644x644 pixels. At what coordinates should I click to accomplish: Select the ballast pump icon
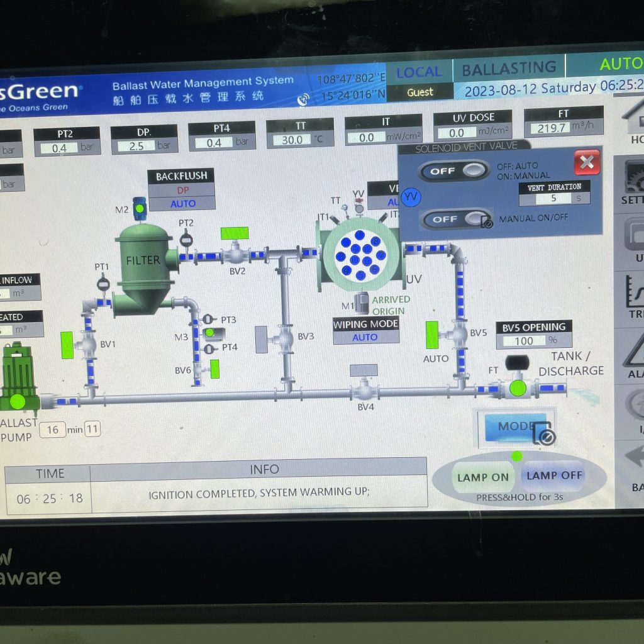click(x=17, y=378)
